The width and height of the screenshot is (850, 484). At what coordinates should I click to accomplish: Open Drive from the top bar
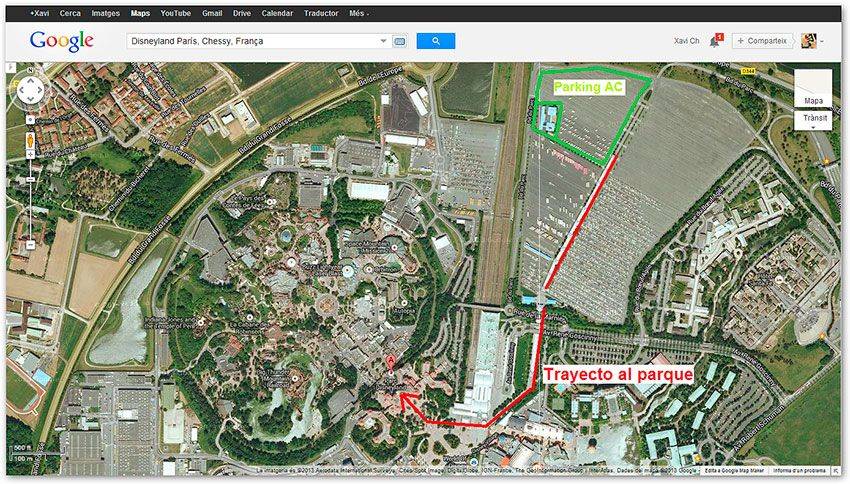pos(242,14)
